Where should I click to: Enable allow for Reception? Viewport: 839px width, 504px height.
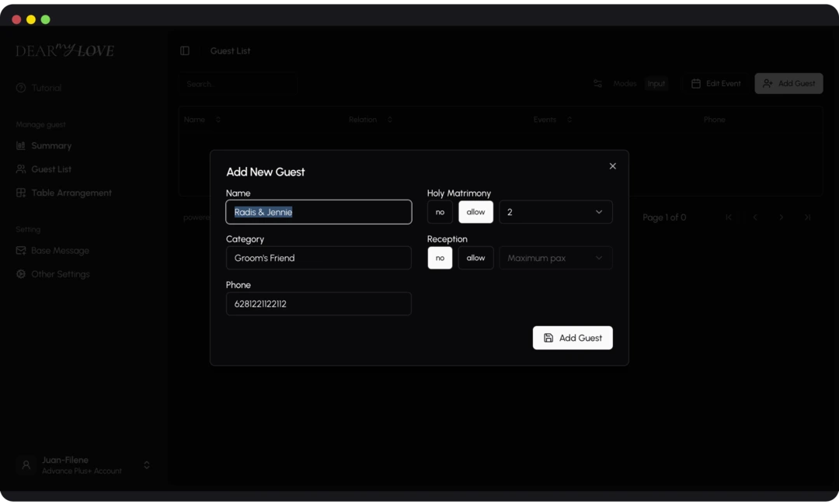[x=475, y=257]
